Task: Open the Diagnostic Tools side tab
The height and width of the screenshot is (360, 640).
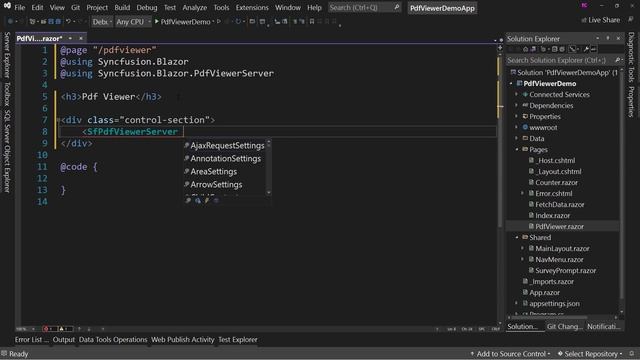Action: pos(631,58)
